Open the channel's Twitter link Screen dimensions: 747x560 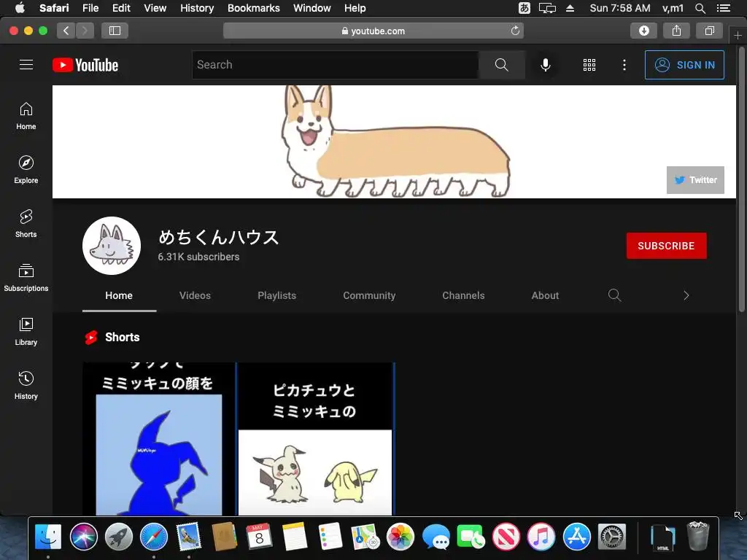pos(695,180)
